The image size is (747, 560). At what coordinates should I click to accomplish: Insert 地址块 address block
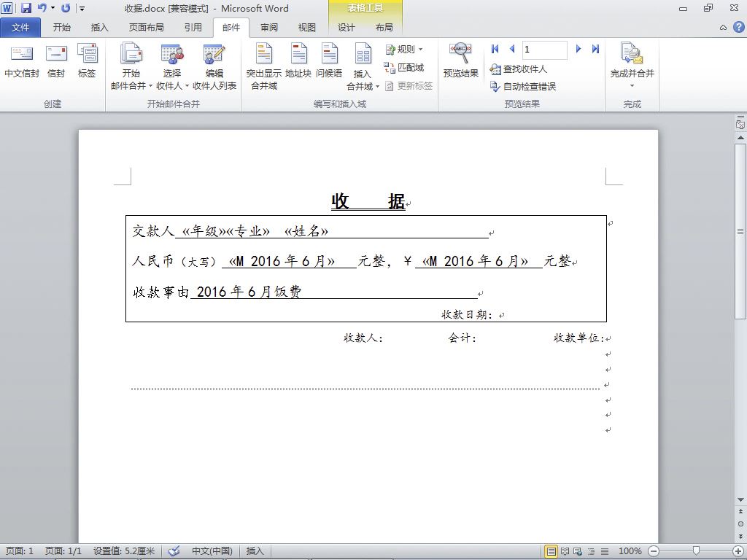click(x=298, y=61)
